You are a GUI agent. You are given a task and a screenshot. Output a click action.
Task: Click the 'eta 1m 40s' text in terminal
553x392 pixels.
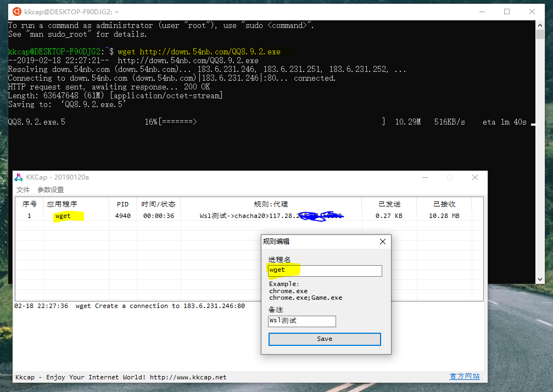click(x=504, y=122)
